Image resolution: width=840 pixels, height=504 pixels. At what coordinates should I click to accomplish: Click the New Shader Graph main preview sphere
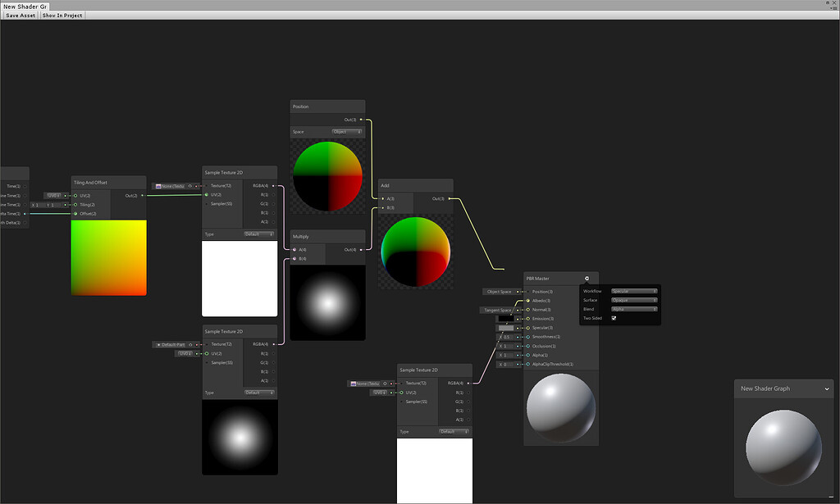[783, 447]
